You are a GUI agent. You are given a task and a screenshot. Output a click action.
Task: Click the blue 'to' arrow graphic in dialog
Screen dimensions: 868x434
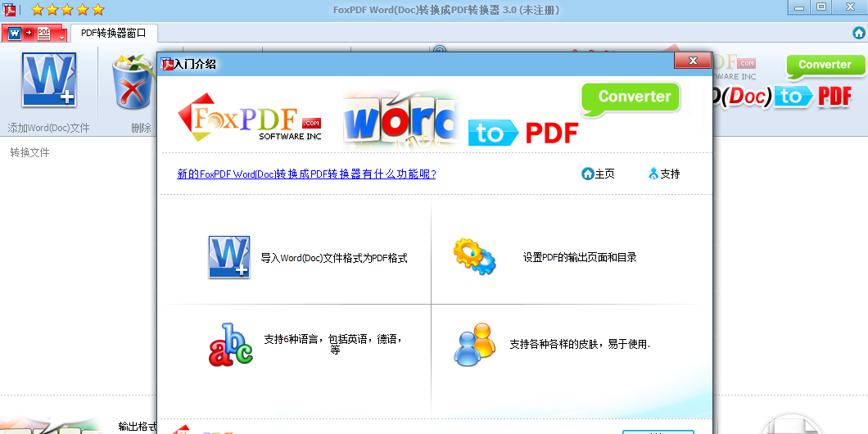pos(493,133)
